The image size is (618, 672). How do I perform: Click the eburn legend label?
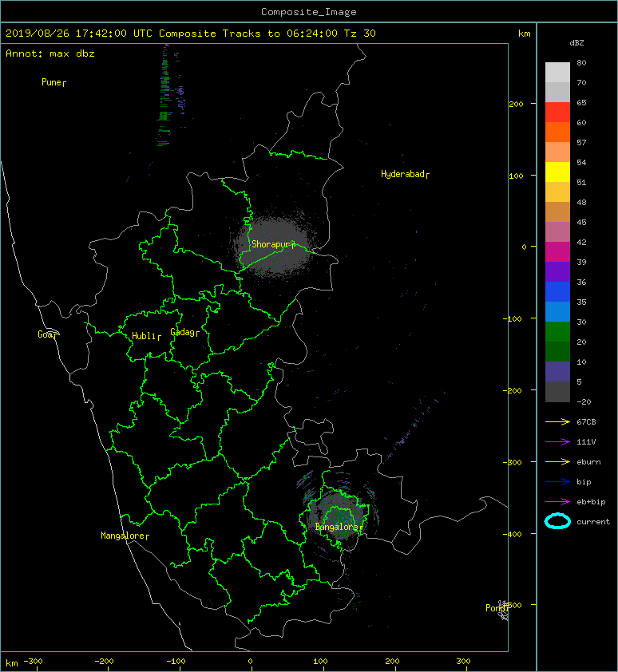coord(588,462)
